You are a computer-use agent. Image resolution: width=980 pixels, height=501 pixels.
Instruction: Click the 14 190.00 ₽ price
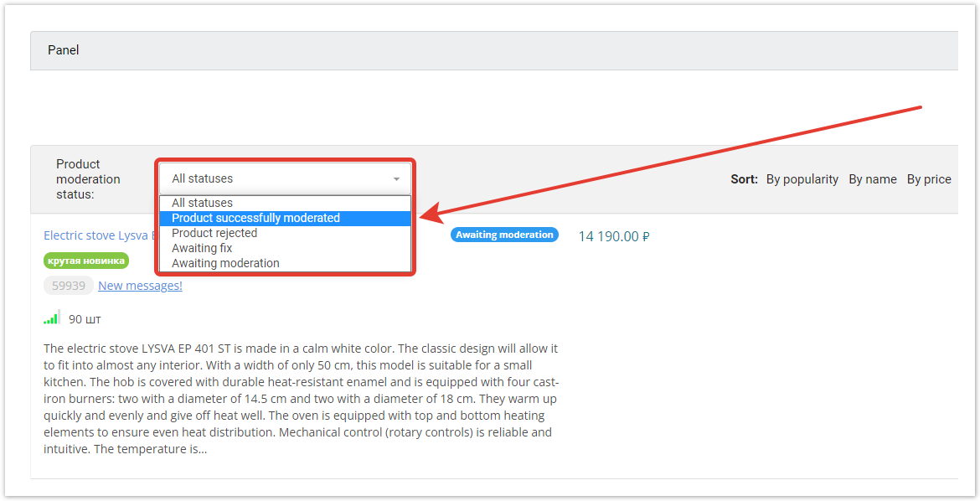[x=614, y=236]
